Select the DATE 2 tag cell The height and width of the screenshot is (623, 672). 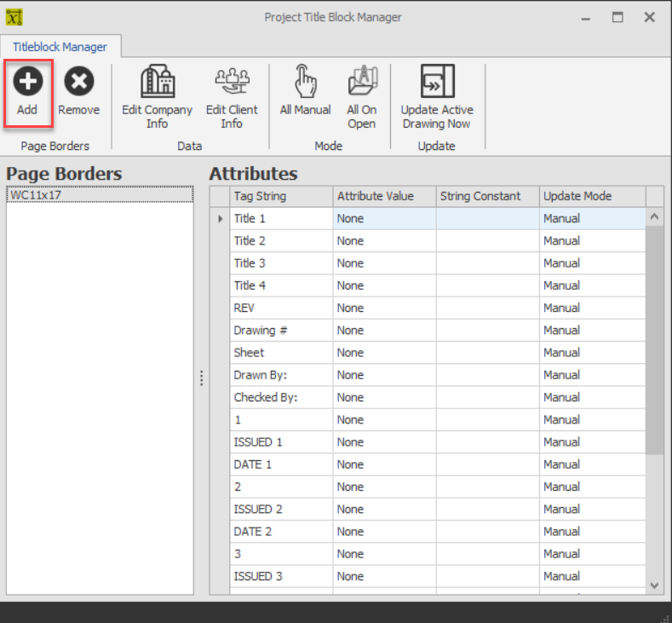(x=281, y=532)
